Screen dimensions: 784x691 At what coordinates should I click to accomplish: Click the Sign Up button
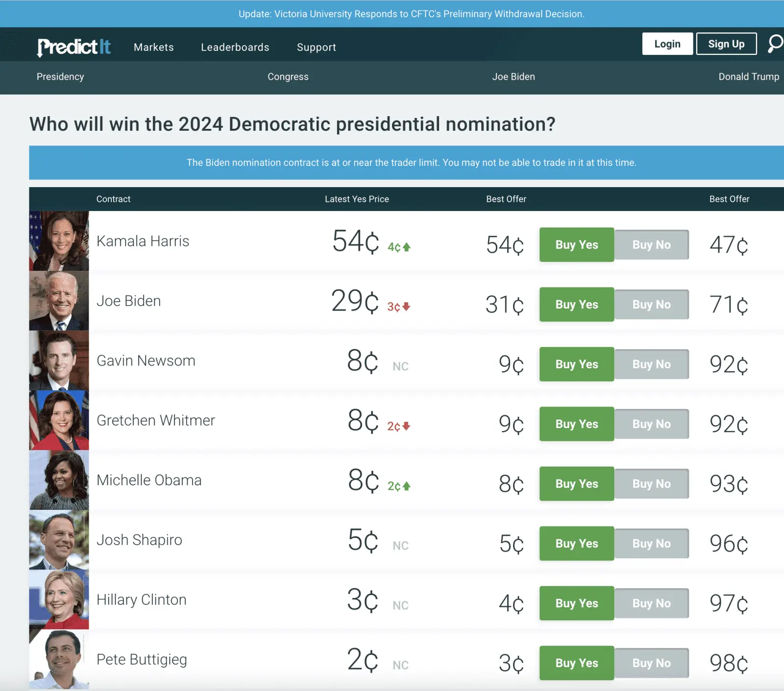coord(726,44)
